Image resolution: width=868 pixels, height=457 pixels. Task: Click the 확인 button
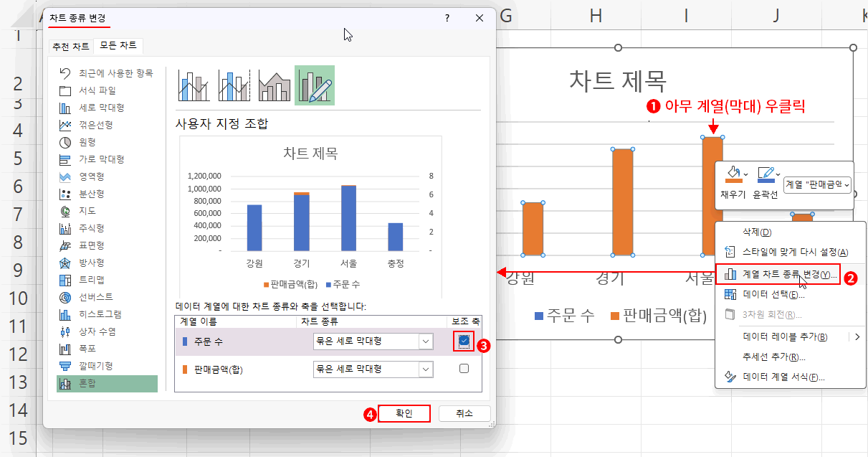pos(404,413)
